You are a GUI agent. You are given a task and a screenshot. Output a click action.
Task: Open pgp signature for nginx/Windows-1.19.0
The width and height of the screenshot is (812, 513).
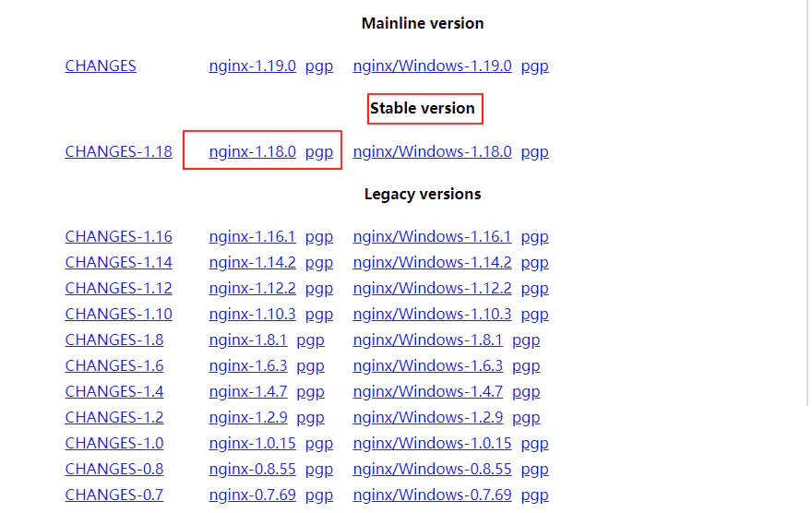point(534,66)
